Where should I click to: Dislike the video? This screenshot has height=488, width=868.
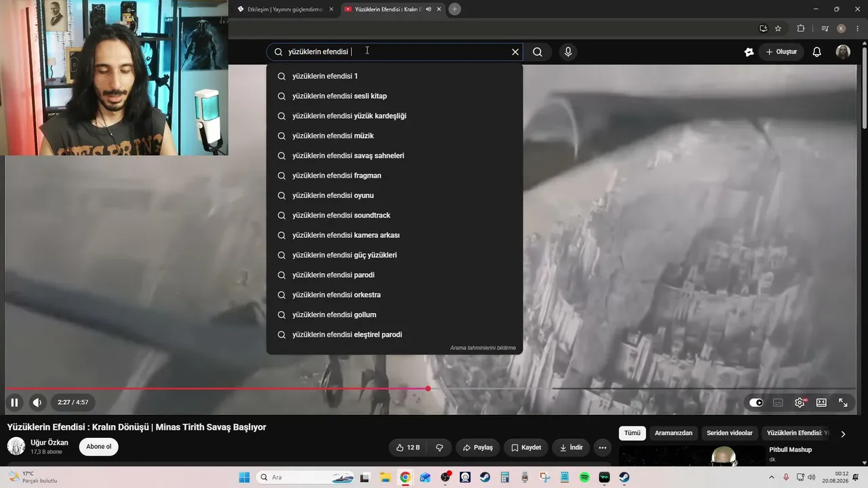(x=439, y=447)
